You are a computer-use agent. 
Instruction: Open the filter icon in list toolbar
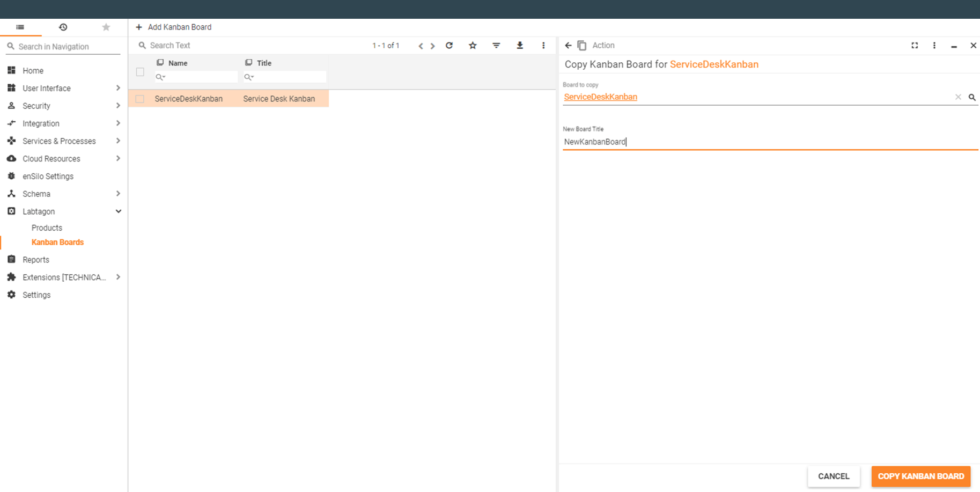tap(496, 46)
